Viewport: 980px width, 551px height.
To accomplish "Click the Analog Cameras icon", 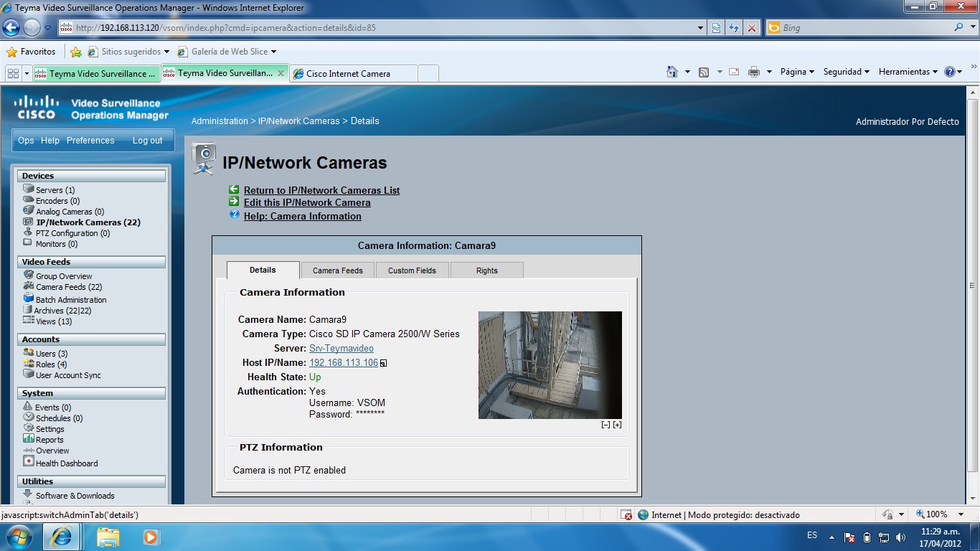I will pos(29,211).
